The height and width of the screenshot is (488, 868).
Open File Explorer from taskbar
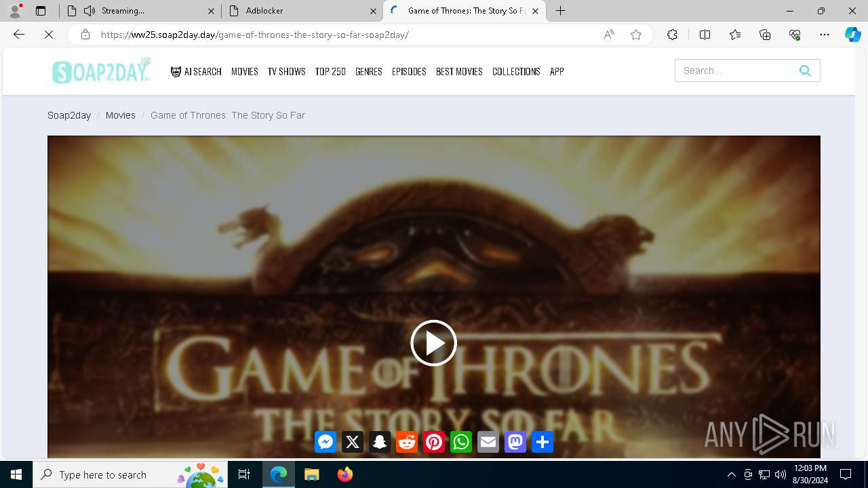(x=311, y=474)
